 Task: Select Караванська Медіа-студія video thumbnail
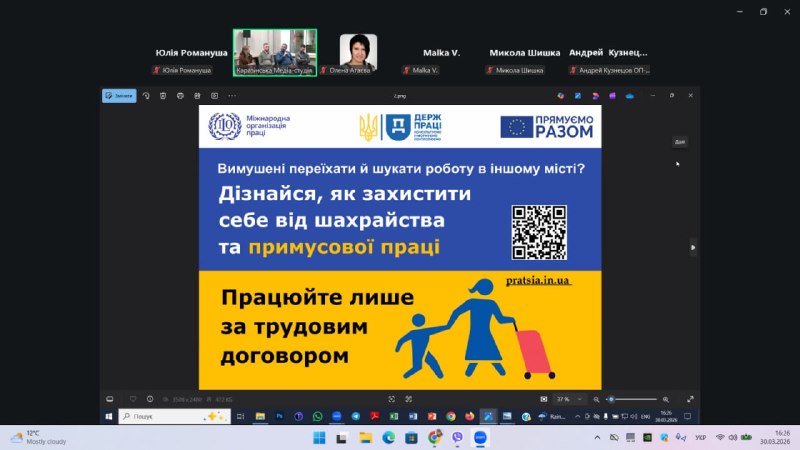275,52
